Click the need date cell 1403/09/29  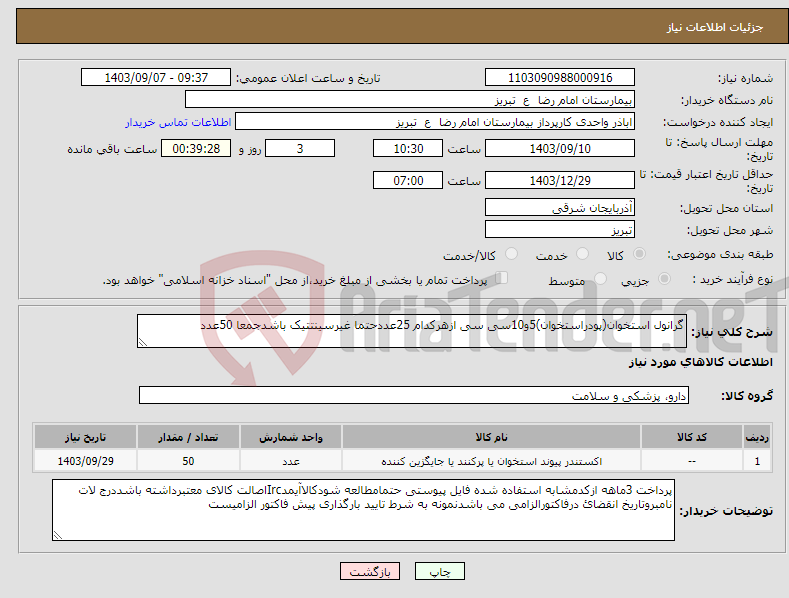tap(86, 461)
